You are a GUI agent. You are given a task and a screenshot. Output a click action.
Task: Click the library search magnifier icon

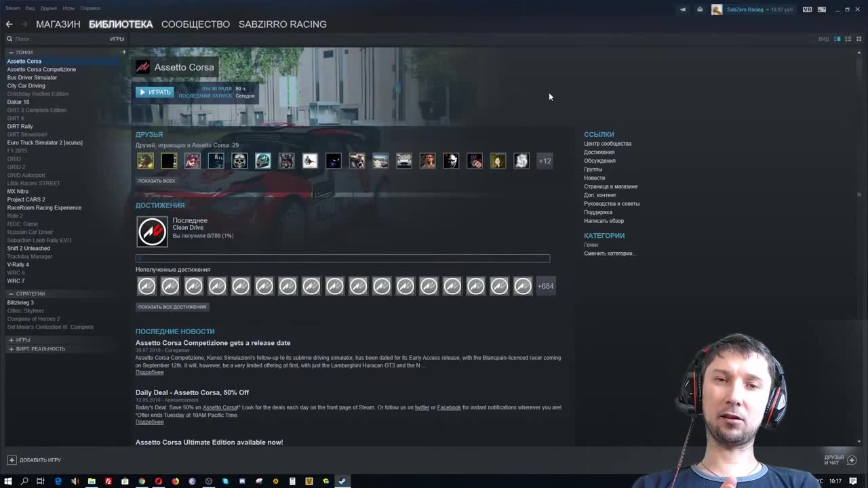click(9, 39)
